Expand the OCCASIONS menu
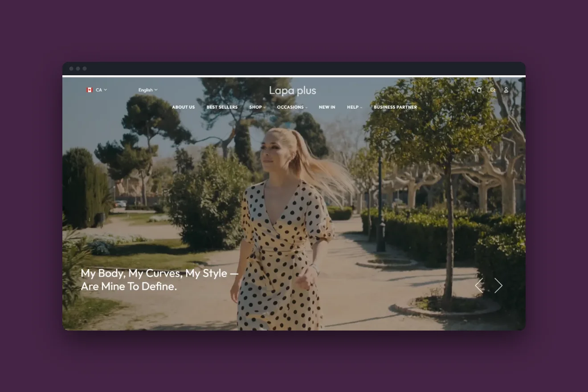588x392 pixels. click(292, 107)
